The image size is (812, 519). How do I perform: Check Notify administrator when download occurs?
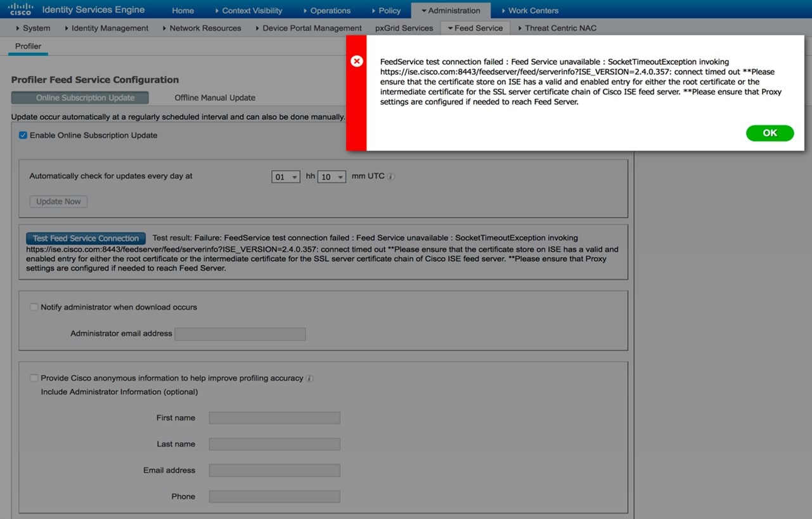click(34, 307)
